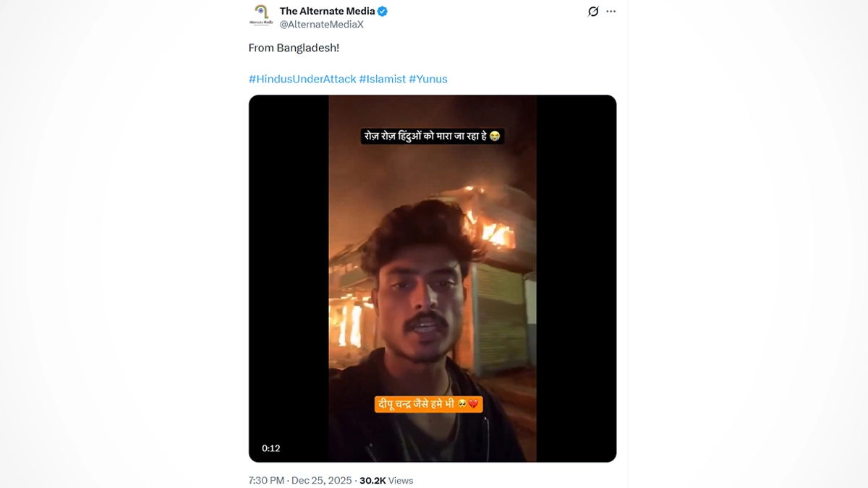Open The Alternate Media display name link
Image resolution: width=868 pixels, height=488 pixels.
[x=327, y=11]
